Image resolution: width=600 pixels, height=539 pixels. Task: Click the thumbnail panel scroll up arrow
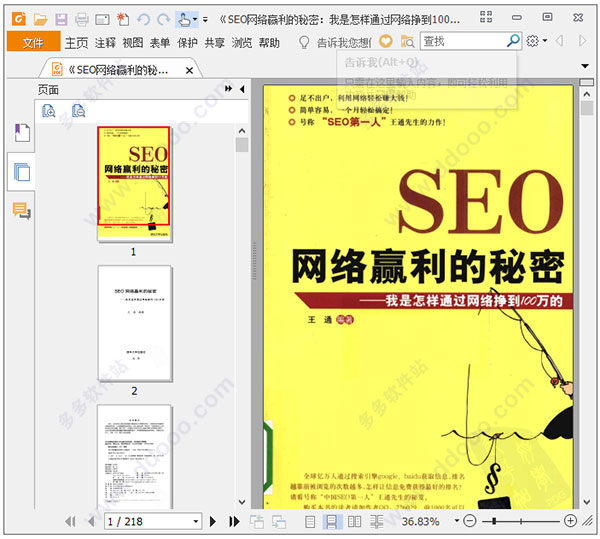[x=242, y=131]
